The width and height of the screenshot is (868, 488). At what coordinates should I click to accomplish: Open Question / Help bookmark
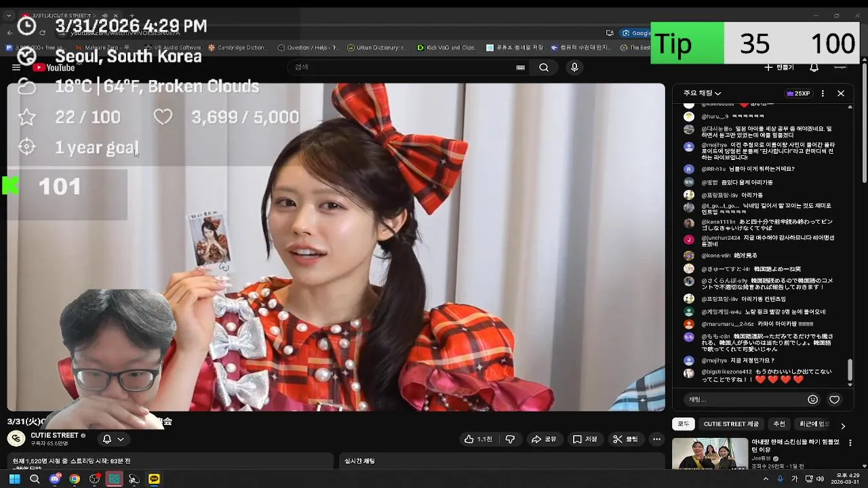[308, 47]
